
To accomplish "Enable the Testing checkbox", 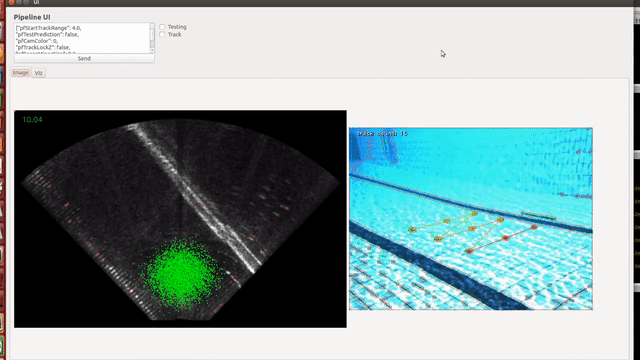I will click(162, 27).
